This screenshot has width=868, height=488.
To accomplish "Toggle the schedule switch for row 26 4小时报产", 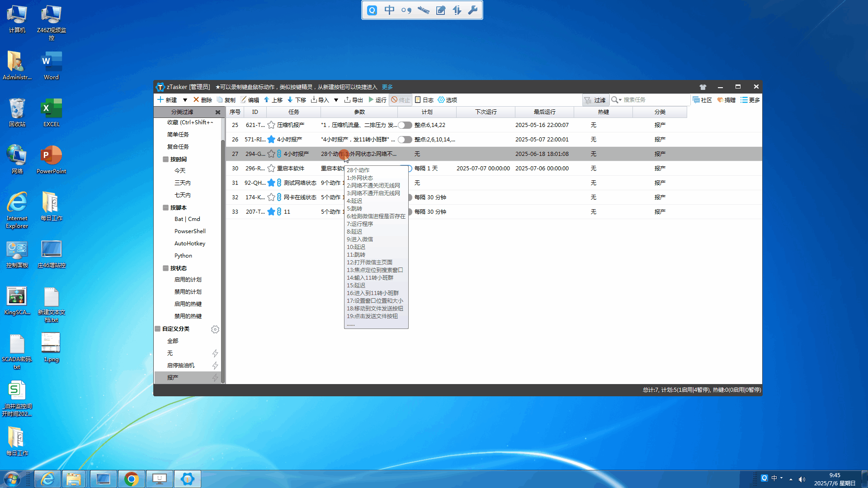I will coord(405,140).
